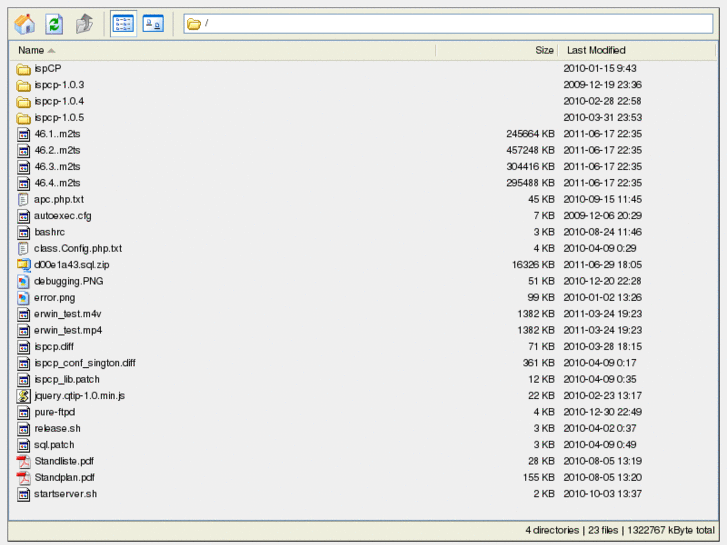This screenshot has width=727, height=545.
Task: Sort by Last Modified column
Action: pos(596,50)
